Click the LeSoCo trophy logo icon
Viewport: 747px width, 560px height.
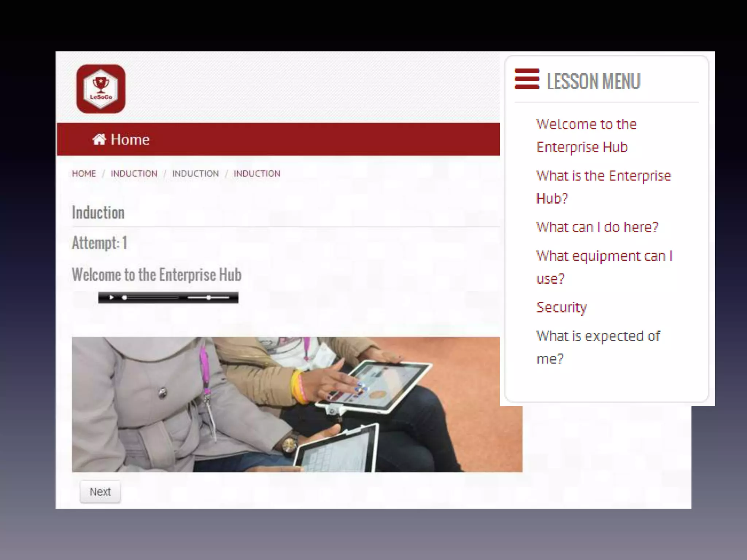101,89
